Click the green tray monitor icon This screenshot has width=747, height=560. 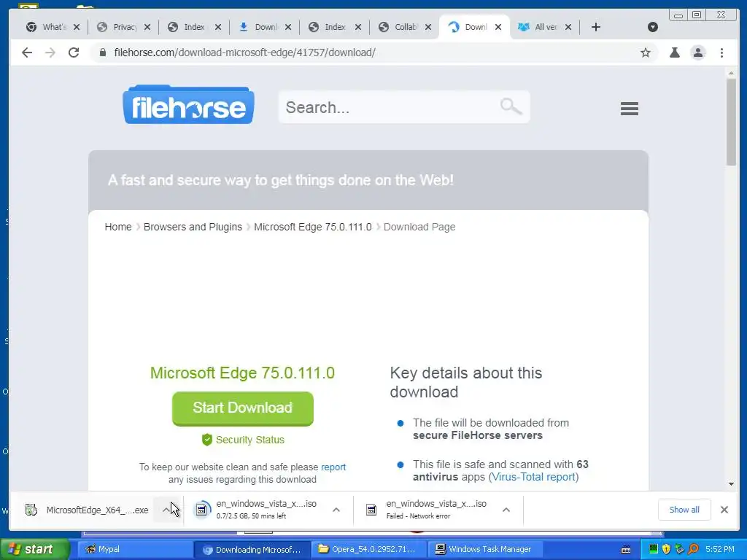653,549
